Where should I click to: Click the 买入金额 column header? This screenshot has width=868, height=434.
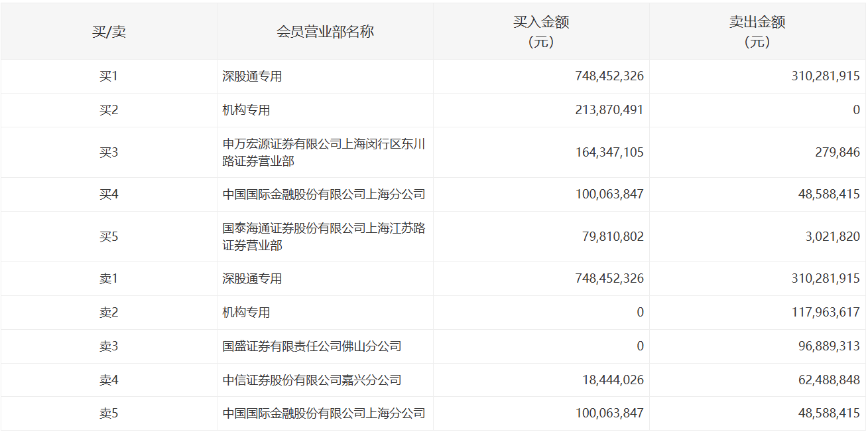pos(541,32)
